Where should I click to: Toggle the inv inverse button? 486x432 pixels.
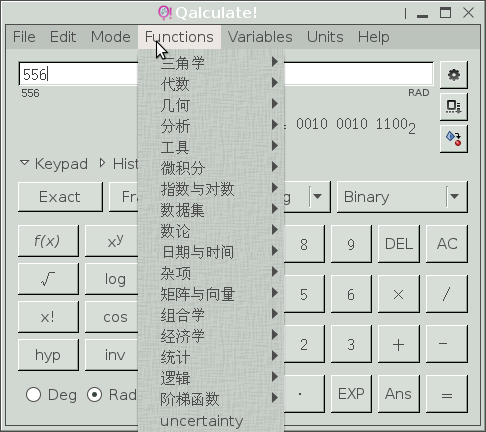tap(112, 355)
